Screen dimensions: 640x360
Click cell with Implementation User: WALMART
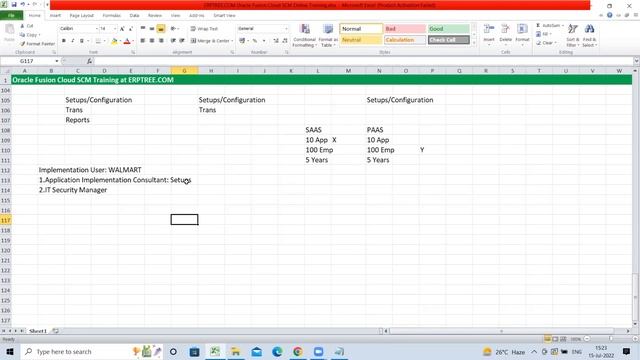click(x=90, y=170)
